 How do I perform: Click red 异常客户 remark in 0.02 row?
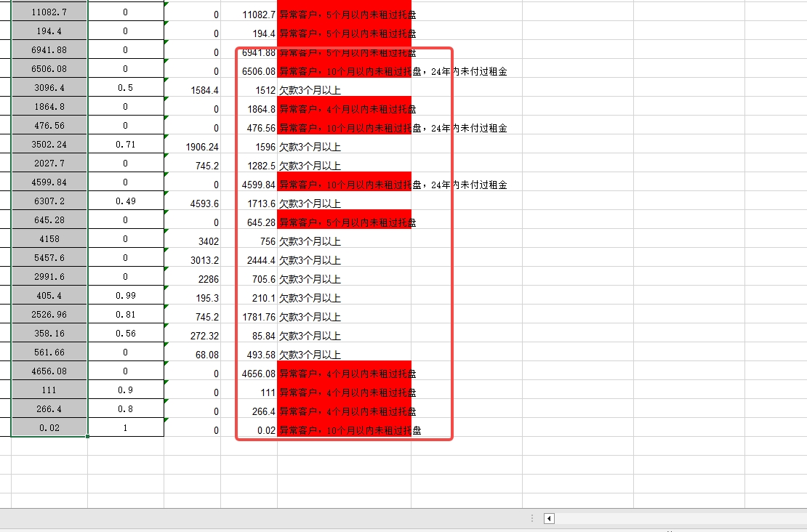(x=345, y=427)
